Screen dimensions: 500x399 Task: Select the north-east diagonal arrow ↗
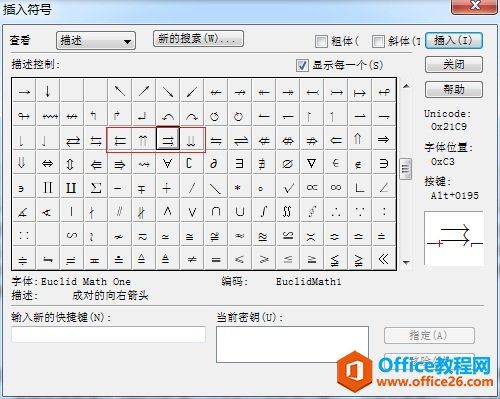coord(144,91)
